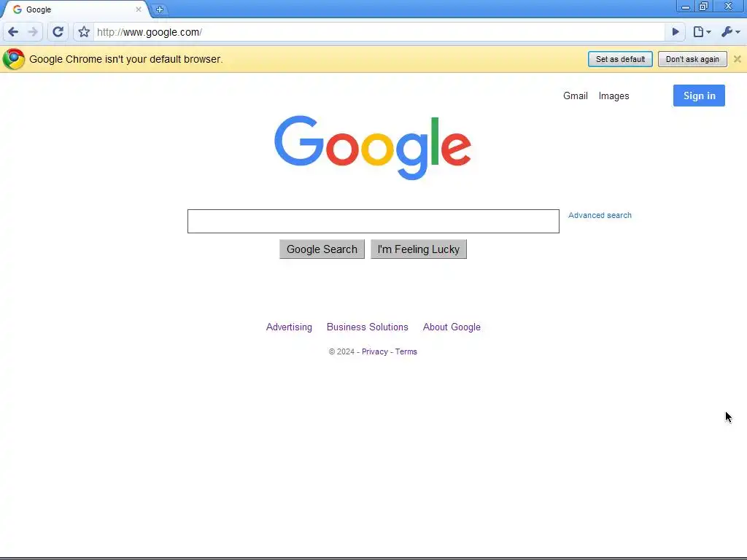Screen dimensions: 747x560
Task: Go back using the back arrow
Action: tap(13, 32)
